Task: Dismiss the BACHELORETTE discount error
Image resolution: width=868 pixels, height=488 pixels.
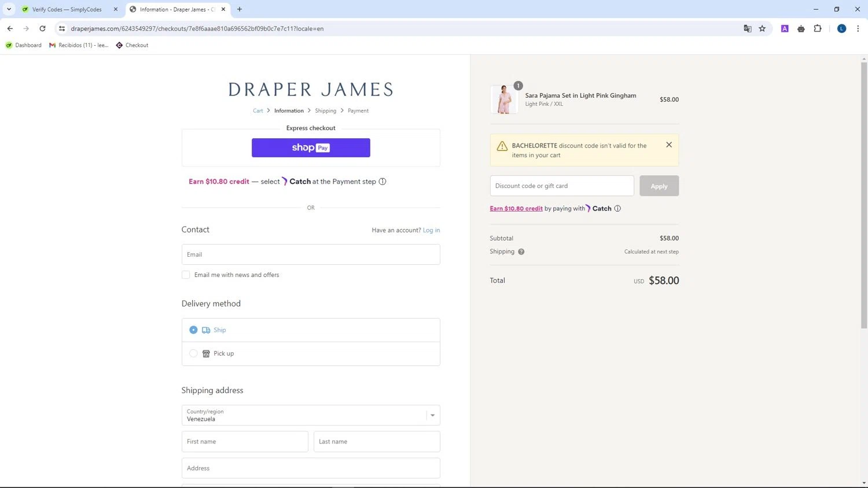Action: pyautogui.click(x=669, y=145)
